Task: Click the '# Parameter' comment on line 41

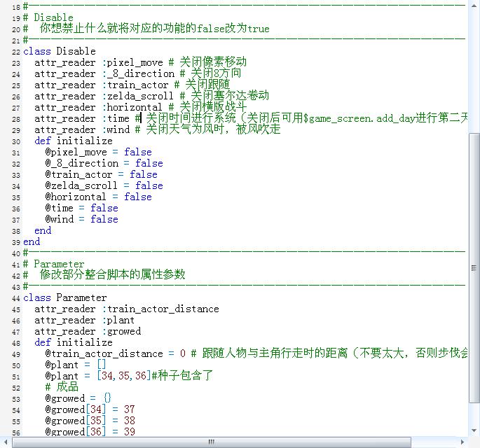Action: [53, 264]
